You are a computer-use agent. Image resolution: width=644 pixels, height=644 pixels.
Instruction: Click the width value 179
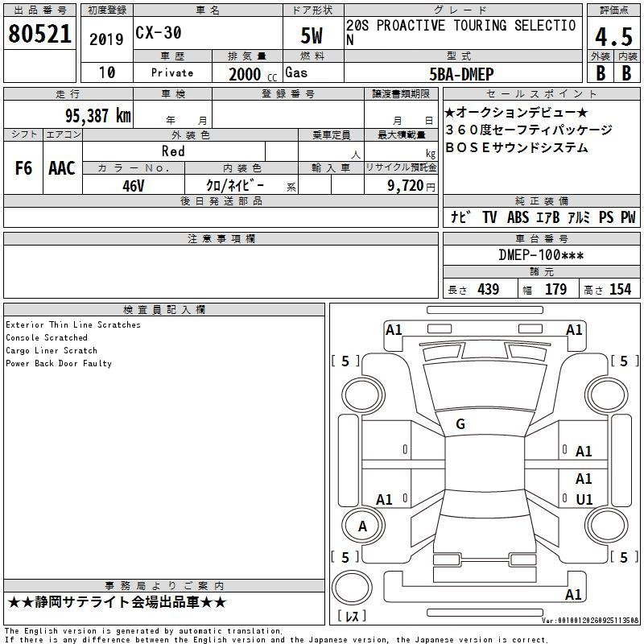click(x=555, y=290)
